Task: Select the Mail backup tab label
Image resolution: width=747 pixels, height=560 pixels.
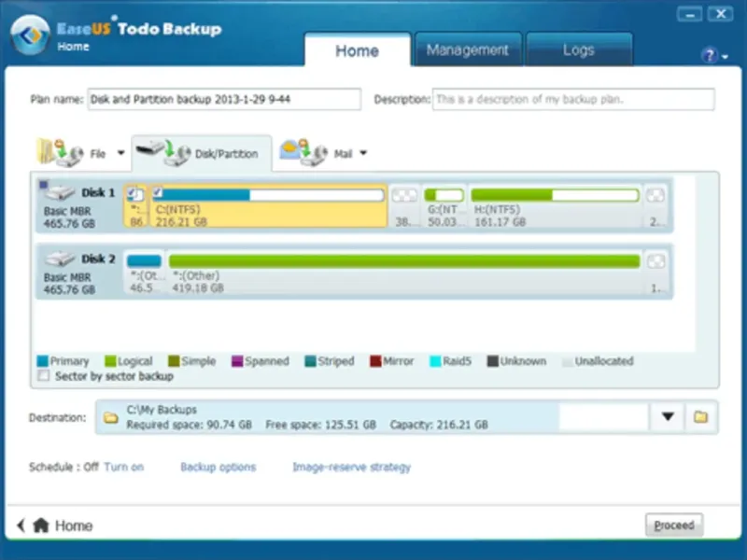Action: 343,153
